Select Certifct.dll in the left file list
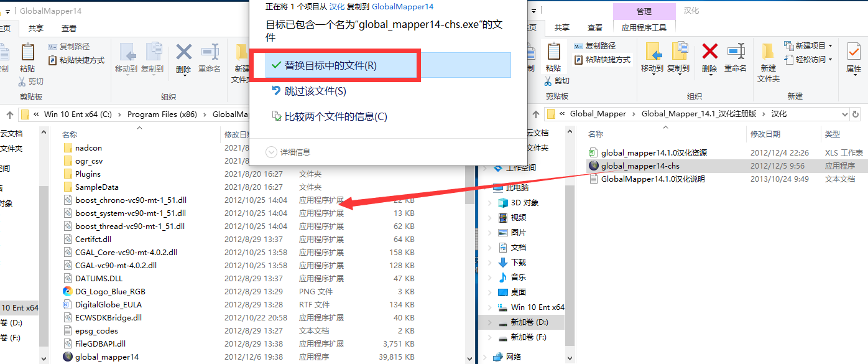 coord(93,240)
